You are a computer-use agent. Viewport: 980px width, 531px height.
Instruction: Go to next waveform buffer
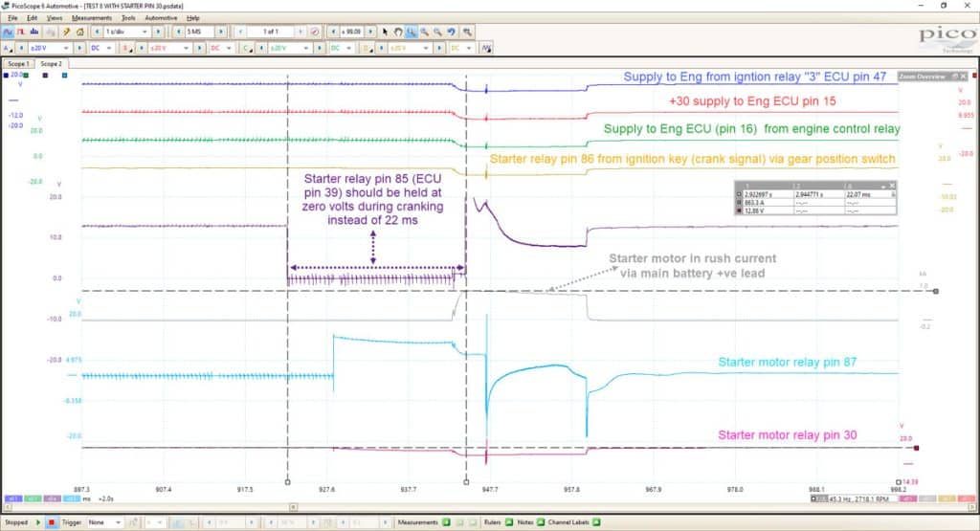pos(300,32)
